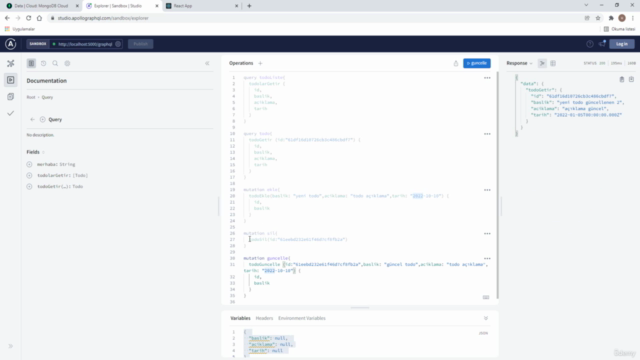This screenshot has height=360, width=640.
Task: Open todoGetir(…): Todo field details
Action: click(60, 187)
